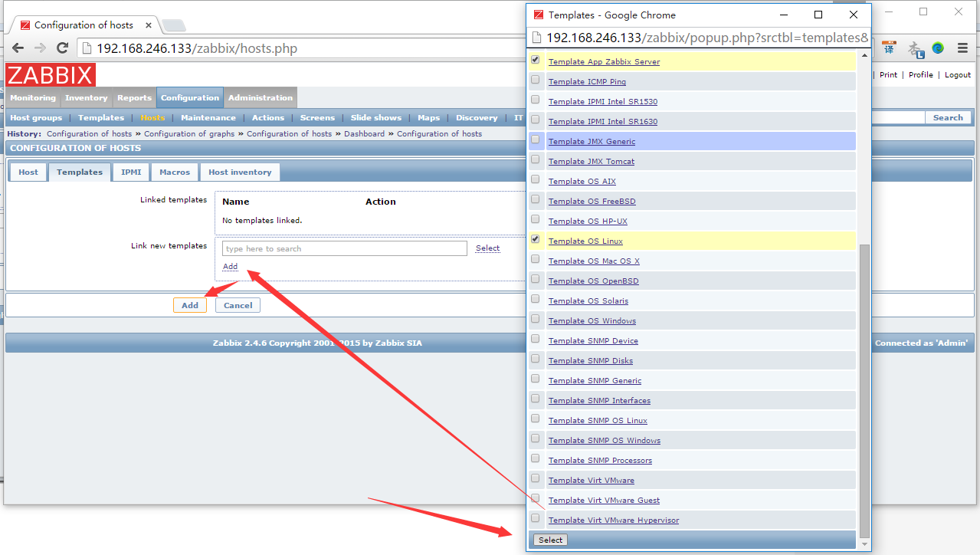Open the Actions submenu
This screenshot has width=980, height=555.
(x=268, y=118)
